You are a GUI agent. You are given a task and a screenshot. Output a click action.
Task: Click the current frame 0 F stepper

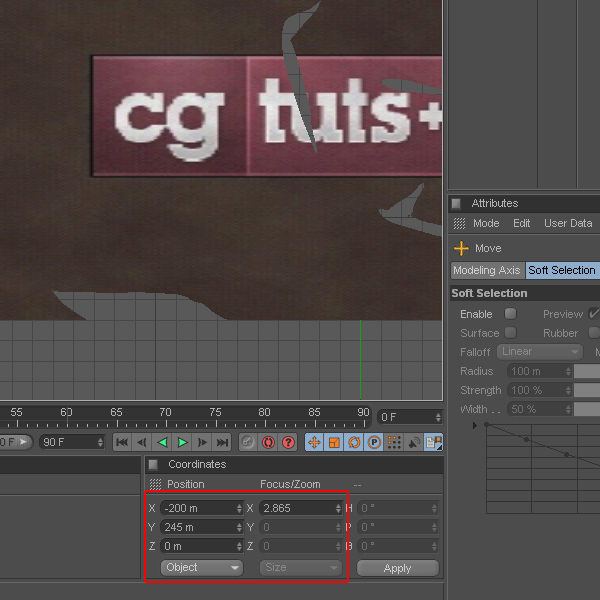pyautogui.click(x=438, y=417)
